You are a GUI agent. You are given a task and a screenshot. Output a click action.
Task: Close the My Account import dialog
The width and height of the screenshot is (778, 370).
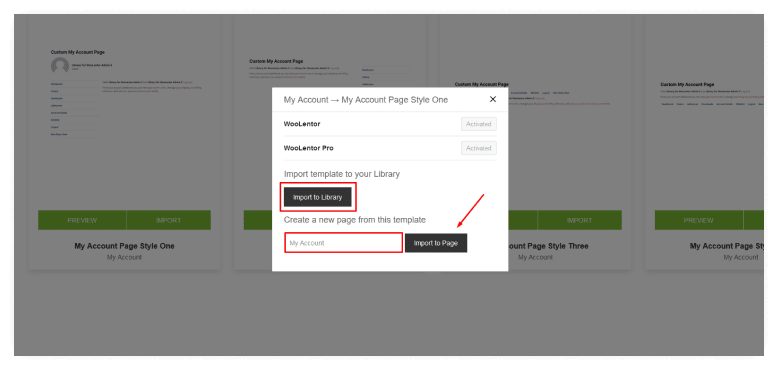493,99
